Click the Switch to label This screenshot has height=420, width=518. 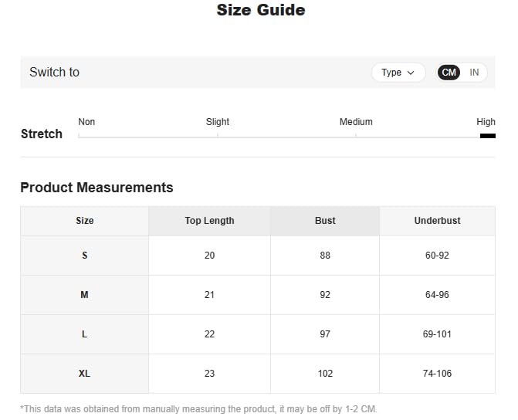coord(54,73)
